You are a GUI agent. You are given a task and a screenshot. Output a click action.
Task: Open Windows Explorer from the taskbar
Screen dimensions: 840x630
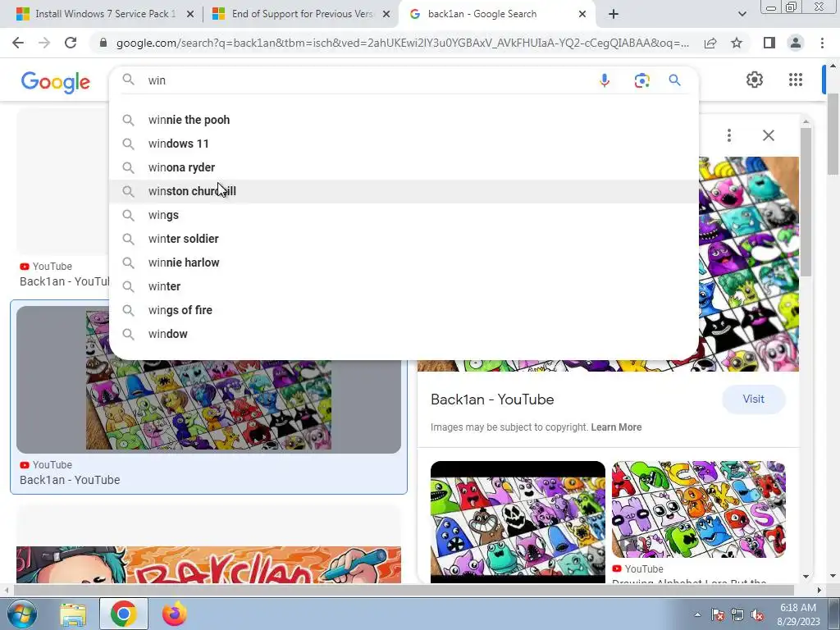73,614
